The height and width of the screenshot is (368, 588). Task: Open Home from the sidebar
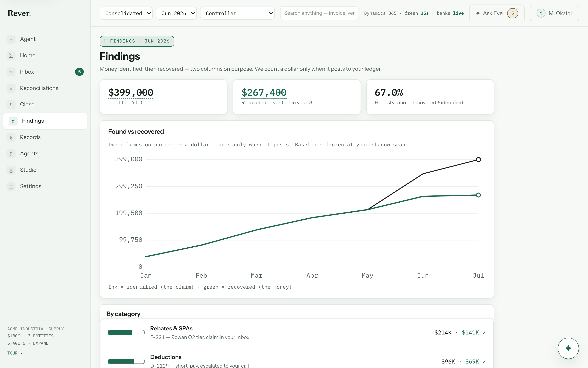(x=45, y=55)
